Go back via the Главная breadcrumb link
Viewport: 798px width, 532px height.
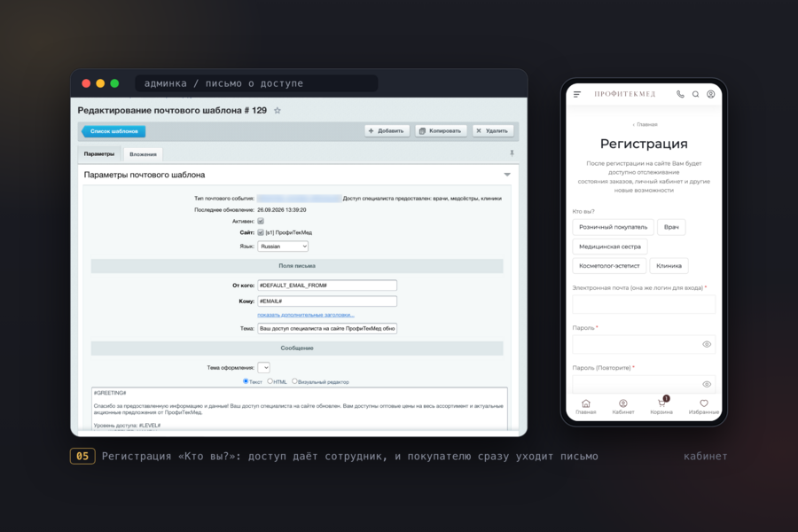pos(645,124)
